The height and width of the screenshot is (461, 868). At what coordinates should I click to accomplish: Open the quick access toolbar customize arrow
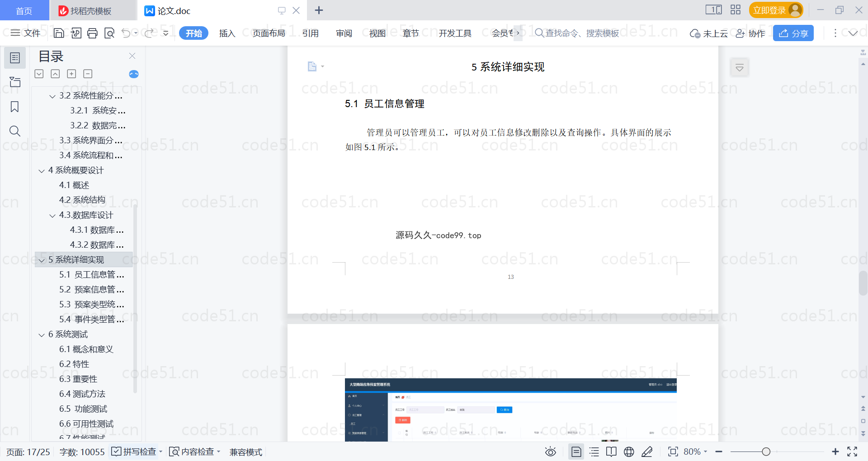click(166, 33)
